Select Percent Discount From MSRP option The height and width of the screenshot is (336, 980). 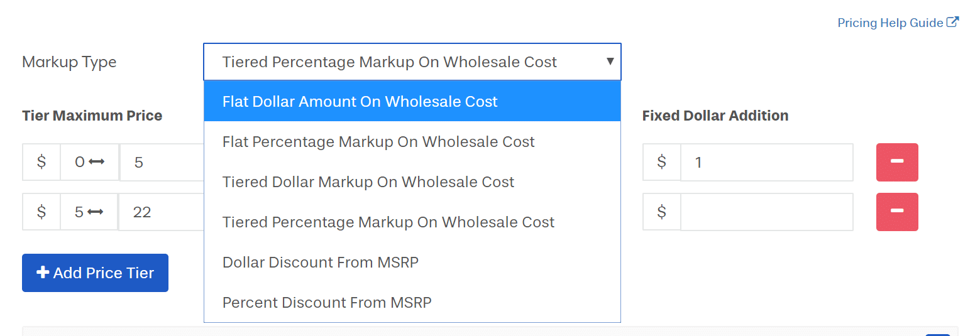click(x=327, y=303)
